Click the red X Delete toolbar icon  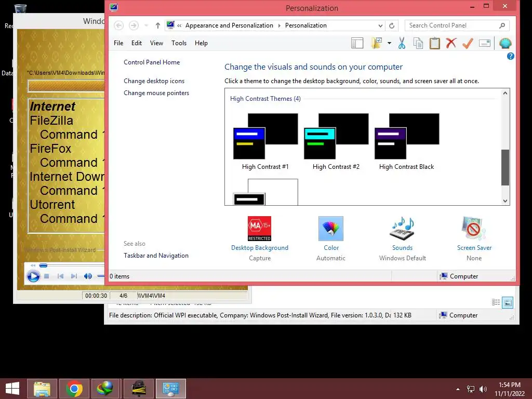point(451,43)
